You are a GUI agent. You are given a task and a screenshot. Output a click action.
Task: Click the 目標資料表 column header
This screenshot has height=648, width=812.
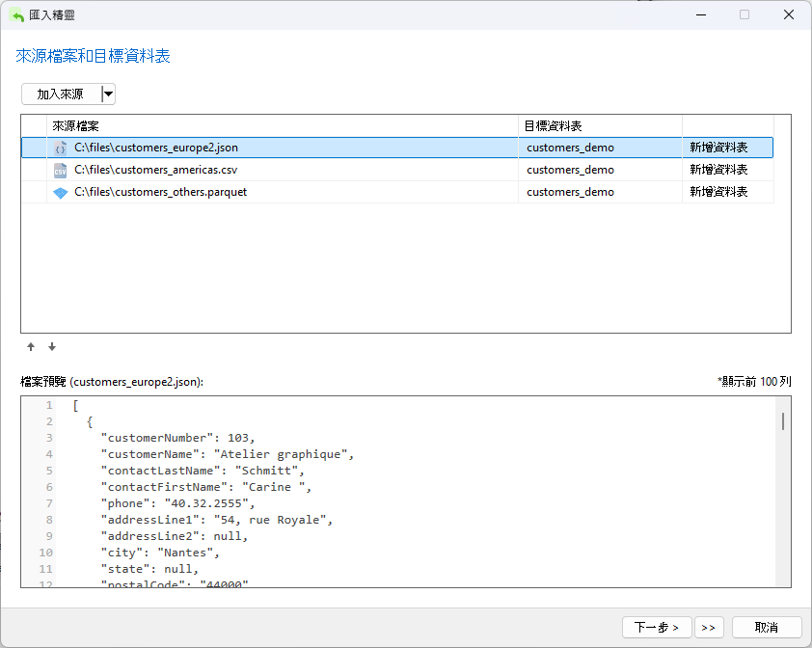[x=600, y=126]
